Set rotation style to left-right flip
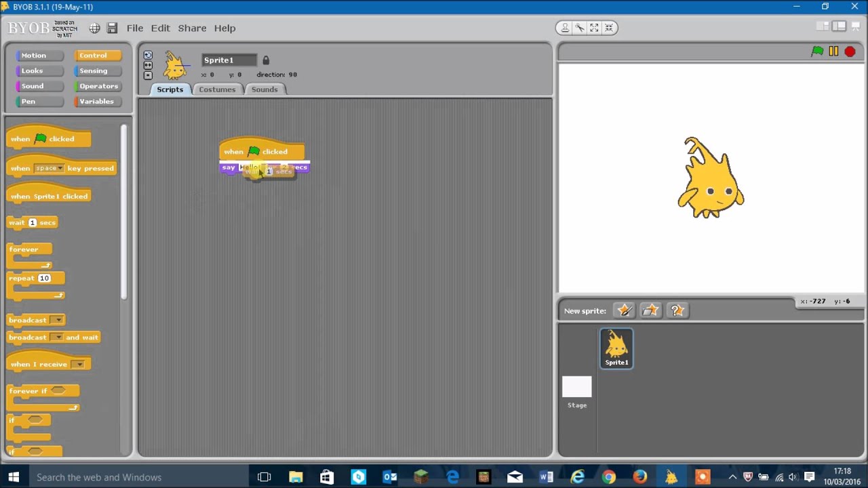The width and height of the screenshot is (868, 488). point(148,65)
